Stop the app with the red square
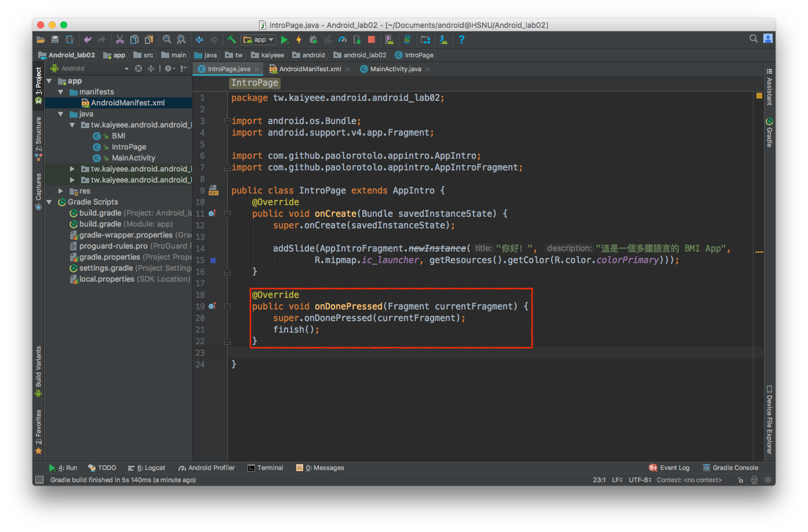Image resolution: width=808 pixels, height=532 pixels. click(x=372, y=39)
